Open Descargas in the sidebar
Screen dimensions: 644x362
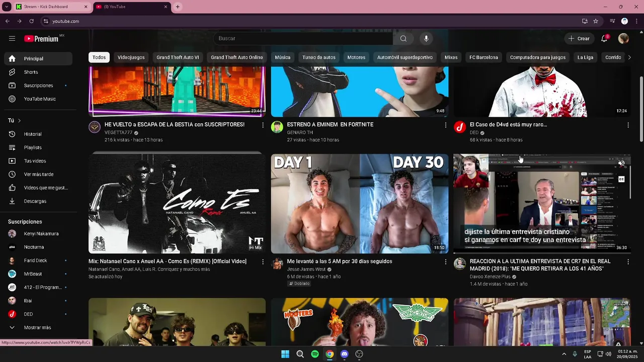(38, 201)
